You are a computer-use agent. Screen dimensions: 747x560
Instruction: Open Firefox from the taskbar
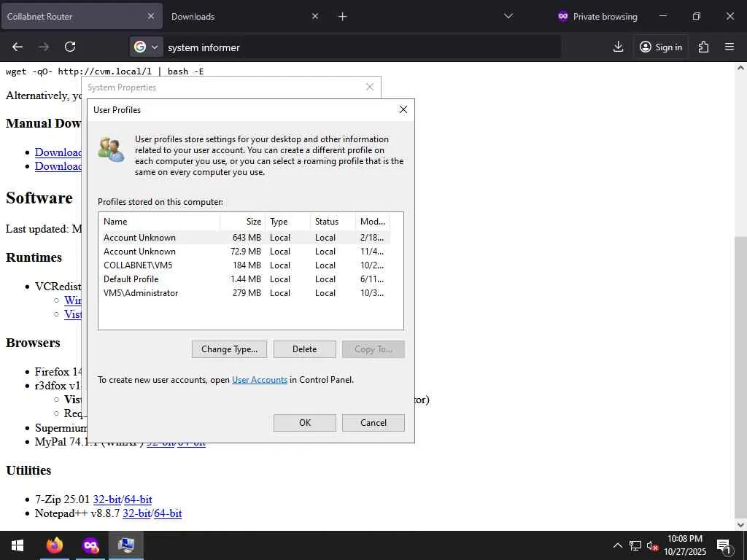[55, 545]
